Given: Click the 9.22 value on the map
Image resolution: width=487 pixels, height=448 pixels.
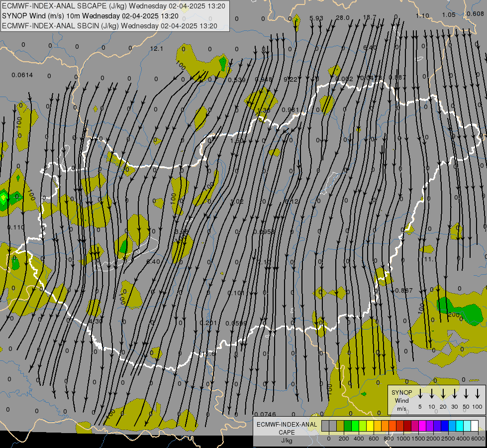Looking at the screenshot, I should (x=291, y=80).
